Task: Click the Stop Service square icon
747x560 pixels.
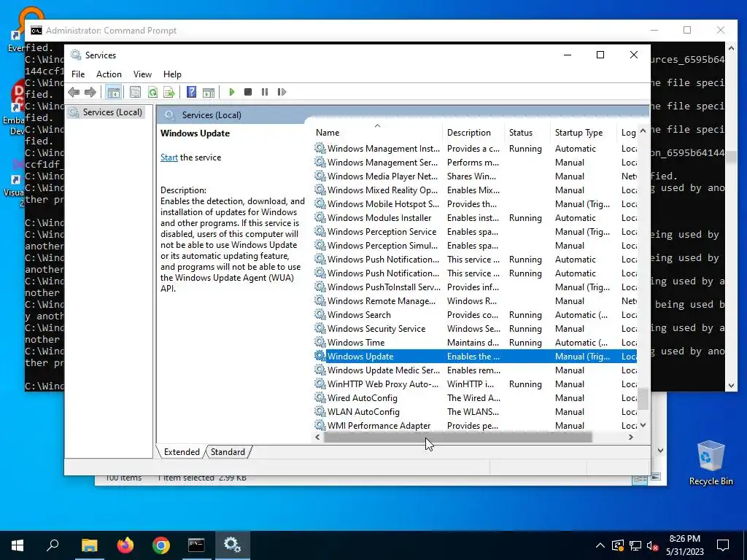Action: (248, 92)
